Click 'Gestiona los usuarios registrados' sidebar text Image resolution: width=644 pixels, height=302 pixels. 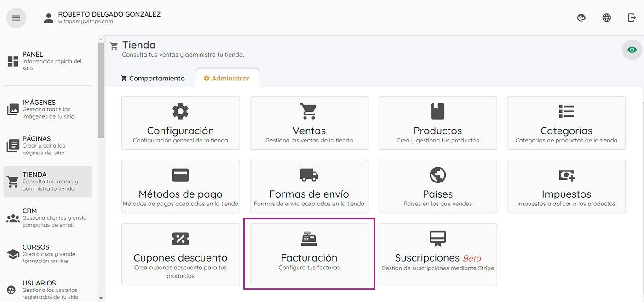coord(51,294)
